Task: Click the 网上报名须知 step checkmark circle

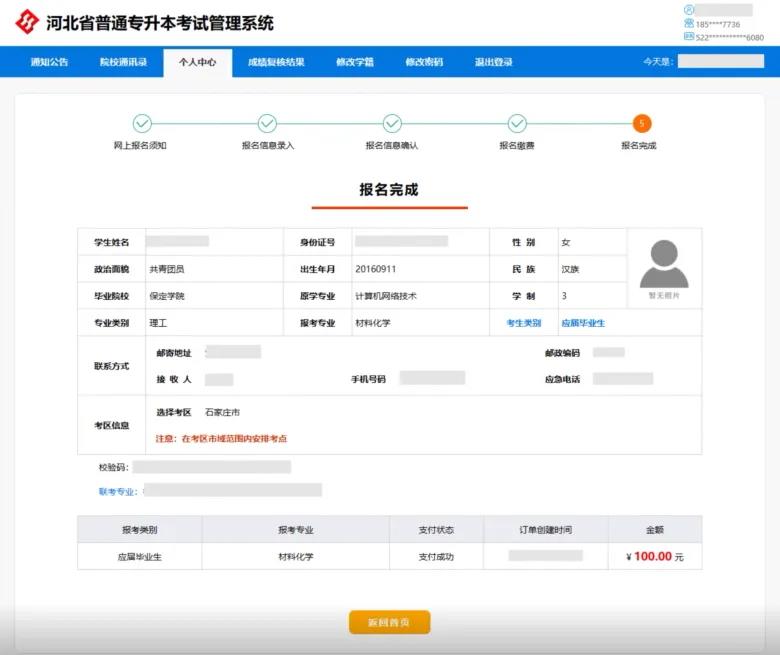Action: (x=142, y=123)
